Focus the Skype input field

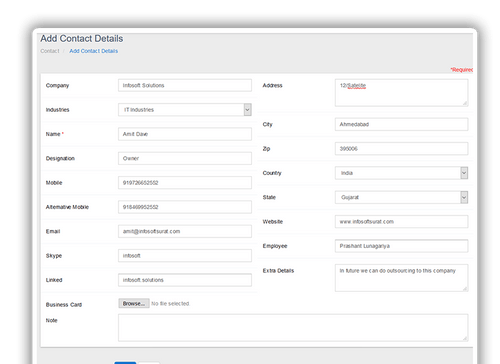click(185, 256)
